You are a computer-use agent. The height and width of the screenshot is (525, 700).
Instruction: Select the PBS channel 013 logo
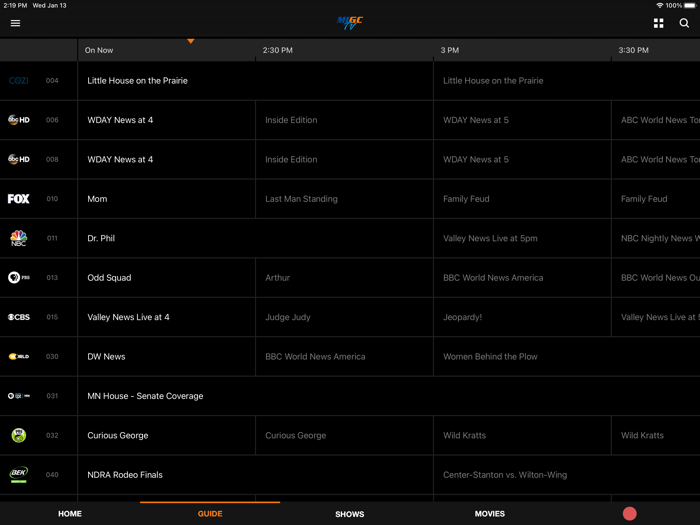coord(19,277)
